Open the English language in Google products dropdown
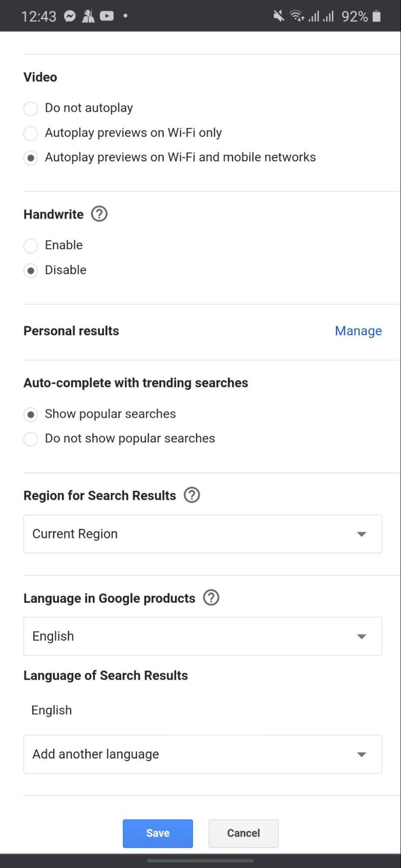 203,636
